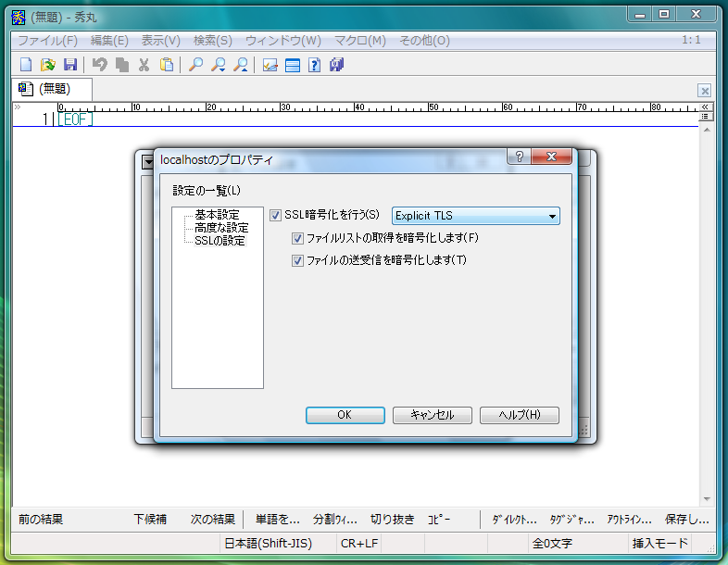Click the New file toolbar icon
This screenshot has width=728, height=565.
point(26,65)
